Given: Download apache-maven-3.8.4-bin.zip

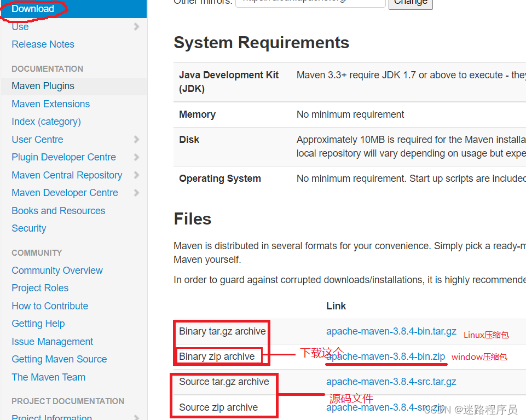Looking at the screenshot, I should 386,356.
